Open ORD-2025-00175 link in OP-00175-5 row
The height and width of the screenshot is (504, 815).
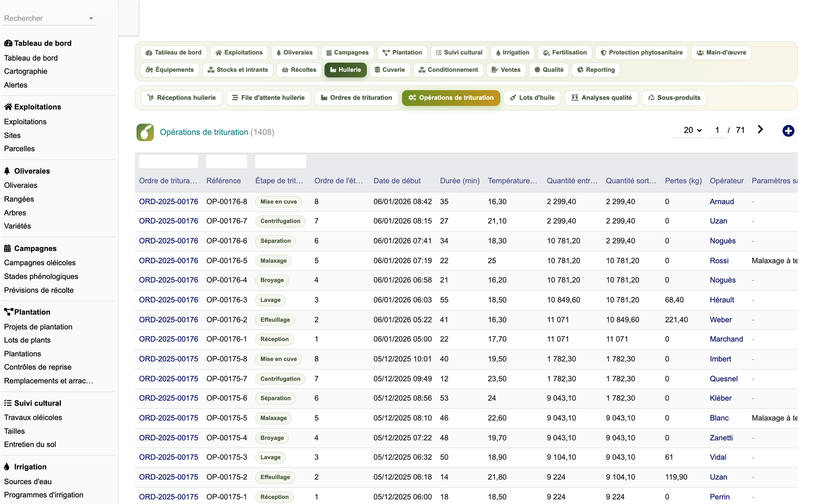click(x=169, y=418)
